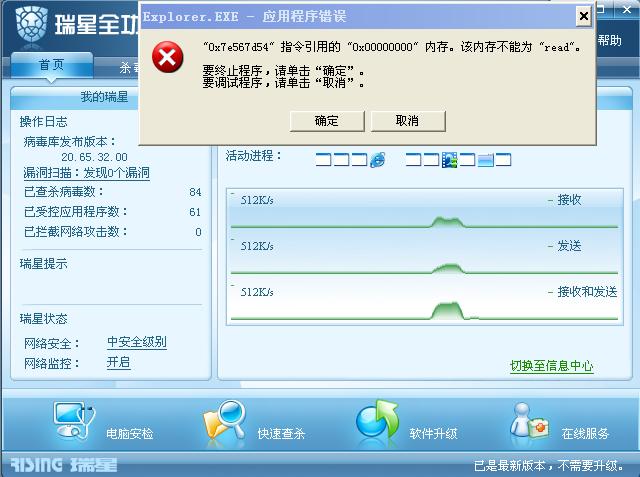This screenshot has height=477, width=640.
Task: Click the 操作日志 heading
Action: point(44,122)
